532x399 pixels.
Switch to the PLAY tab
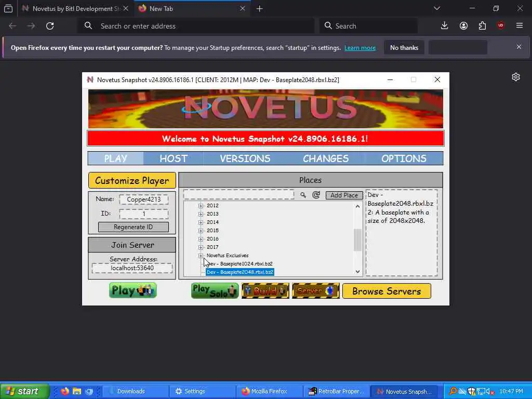point(116,158)
